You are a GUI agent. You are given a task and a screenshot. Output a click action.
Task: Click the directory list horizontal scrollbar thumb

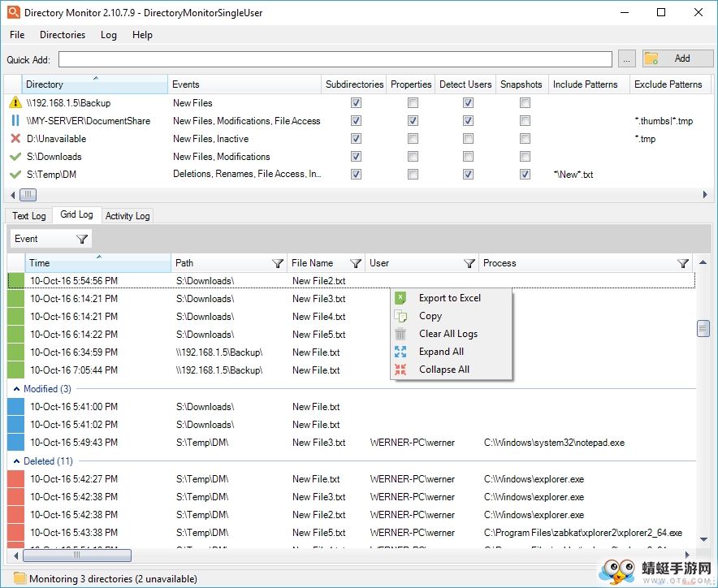point(28,195)
